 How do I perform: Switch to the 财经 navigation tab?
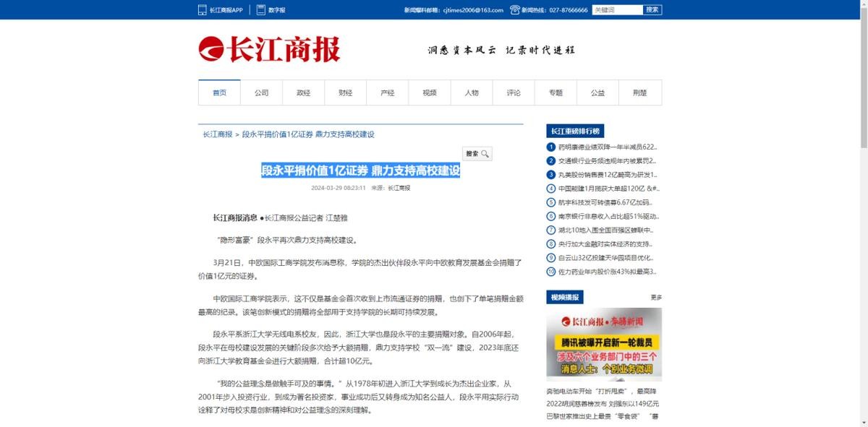coord(345,92)
